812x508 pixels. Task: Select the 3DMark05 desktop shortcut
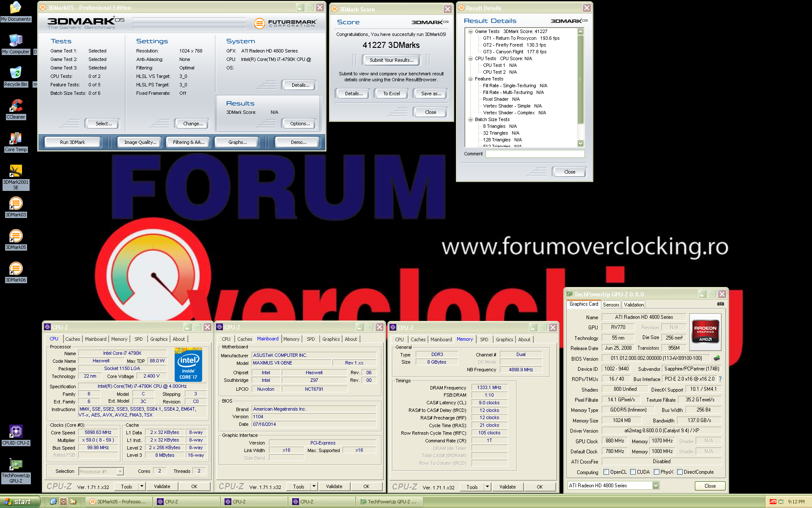click(x=16, y=240)
